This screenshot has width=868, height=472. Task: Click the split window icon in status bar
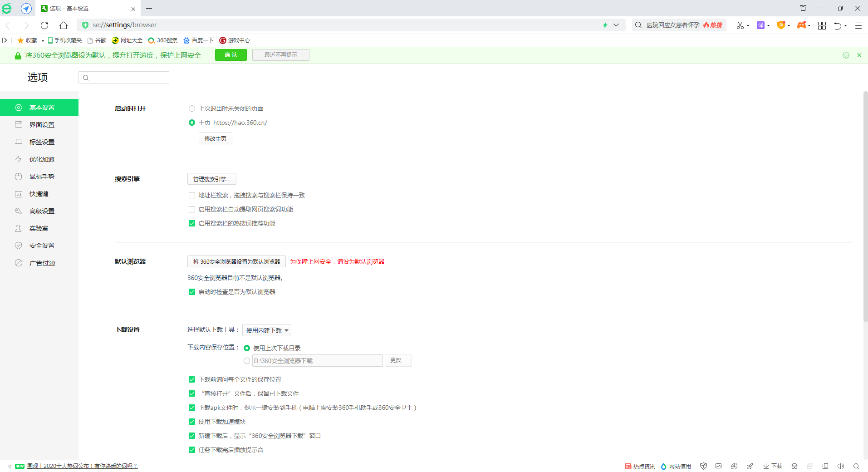825,466
